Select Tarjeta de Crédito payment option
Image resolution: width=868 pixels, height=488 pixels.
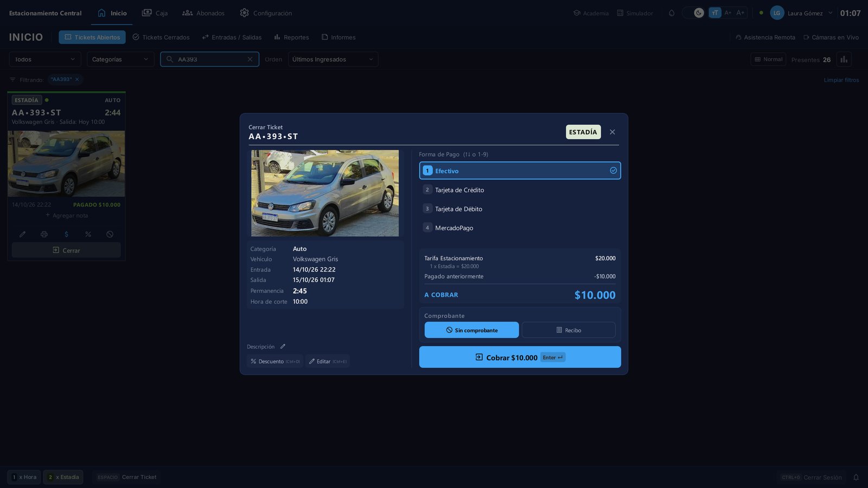point(520,190)
